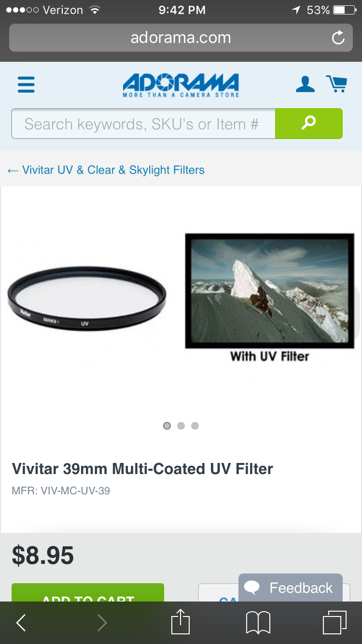Tap the Safari share icon
This screenshot has height=644, width=362.
pos(181,622)
